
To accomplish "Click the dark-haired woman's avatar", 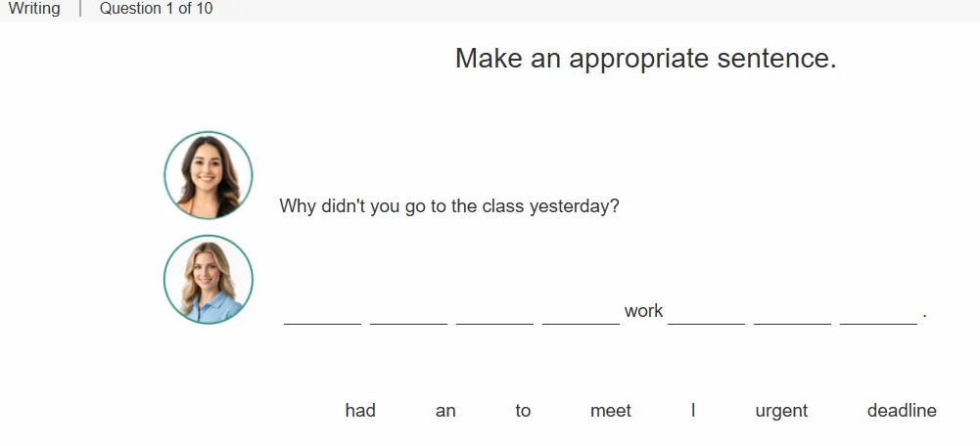I will coord(209,175).
